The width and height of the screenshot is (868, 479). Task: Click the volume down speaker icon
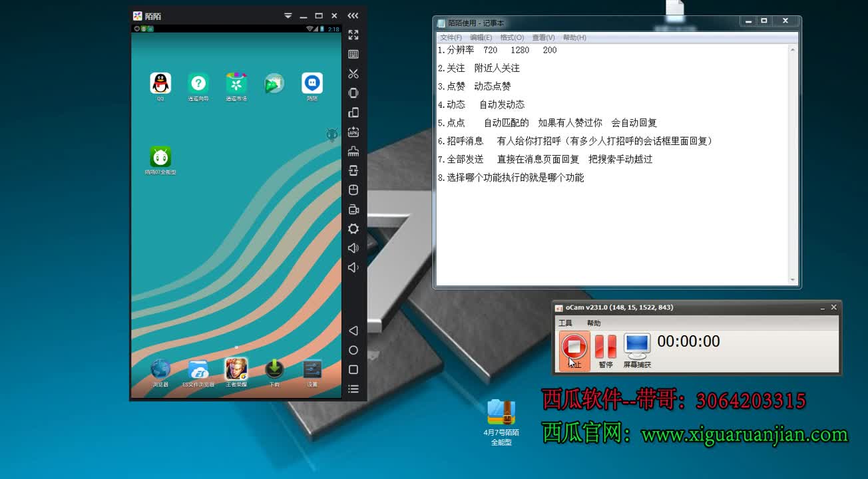tap(353, 267)
